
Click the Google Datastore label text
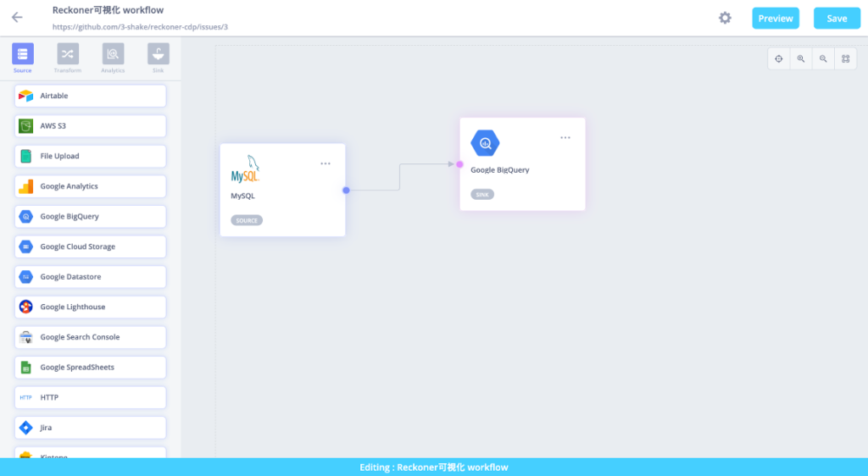pos(71,276)
